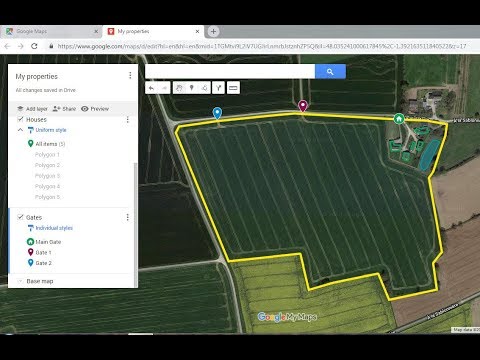Click the Preview button

[95, 109]
